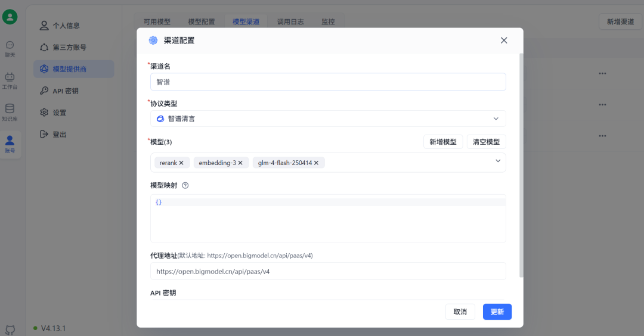Switch to 可用模型 tab
Viewport: 644px width, 336px height.
(x=157, y=21)
